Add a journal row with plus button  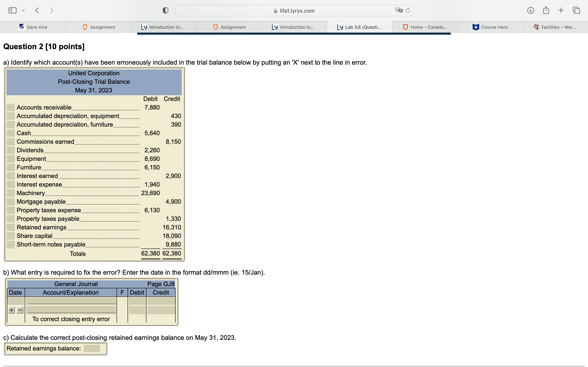[x=11, y=310]
